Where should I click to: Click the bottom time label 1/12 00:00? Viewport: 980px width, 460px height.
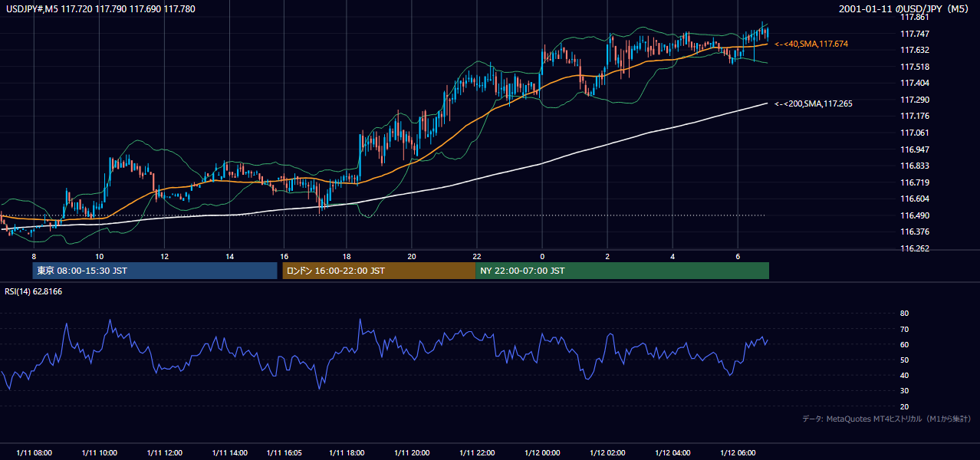pyautogui.click(x=542, y=453)
